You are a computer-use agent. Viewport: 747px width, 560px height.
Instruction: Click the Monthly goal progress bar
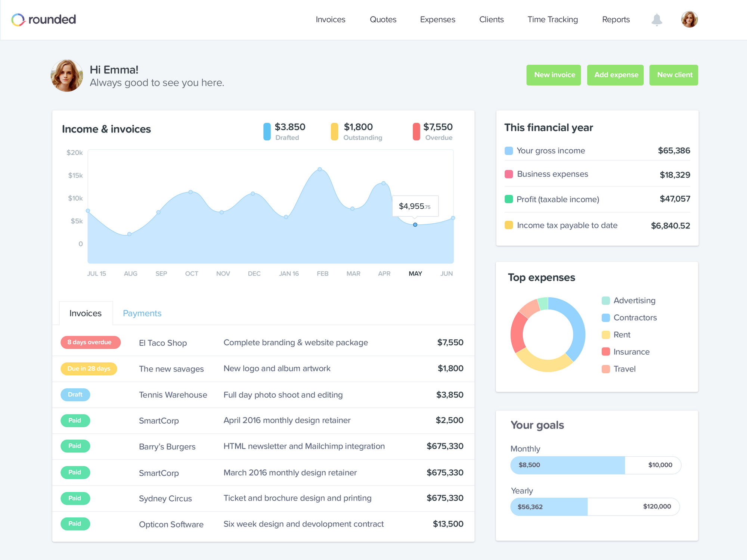click(595, 465)
